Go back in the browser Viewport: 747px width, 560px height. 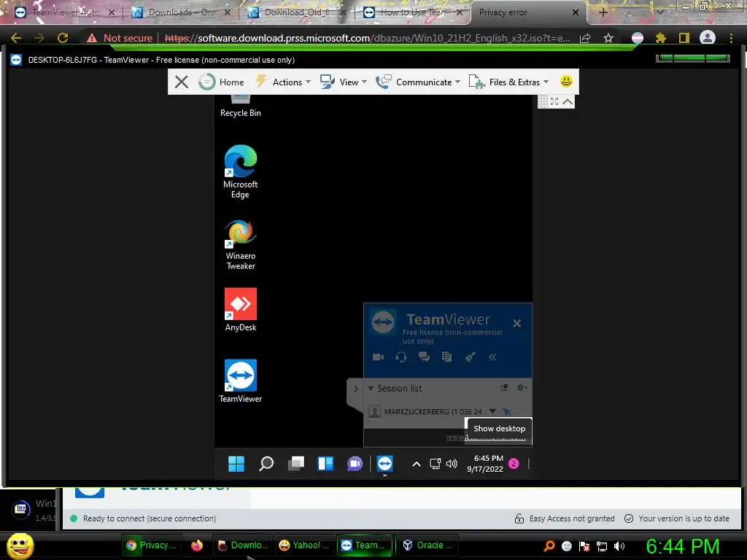16,38
